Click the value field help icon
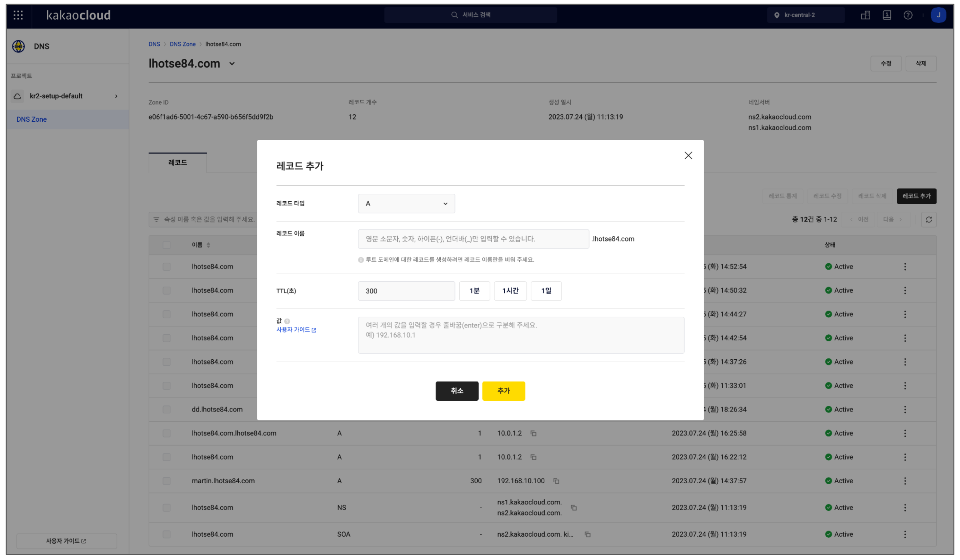Screen dimensions: 960x560 [287, 321]
